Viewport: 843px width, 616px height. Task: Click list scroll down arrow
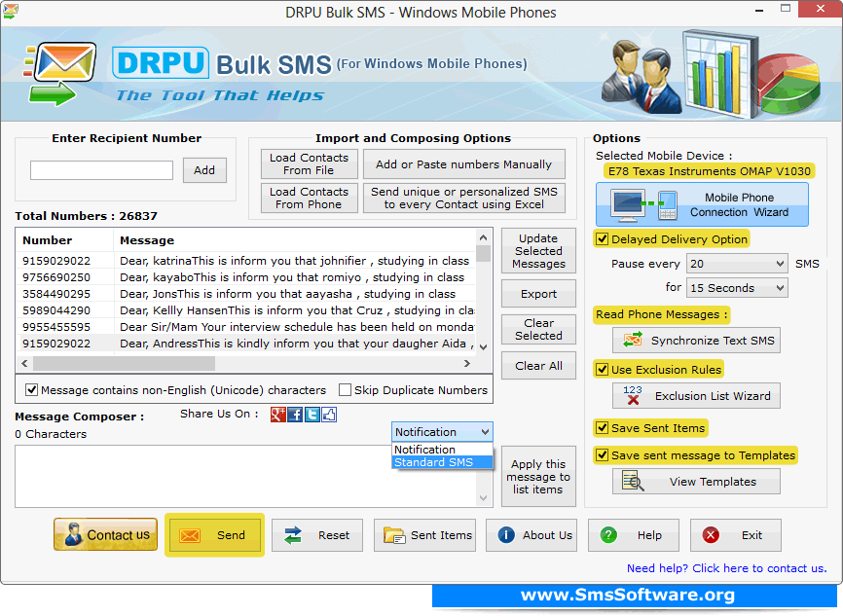click(x=484, y=347)
